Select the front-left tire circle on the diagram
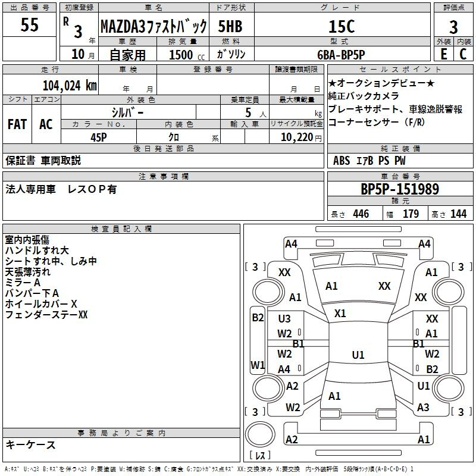 coord(264,292)
